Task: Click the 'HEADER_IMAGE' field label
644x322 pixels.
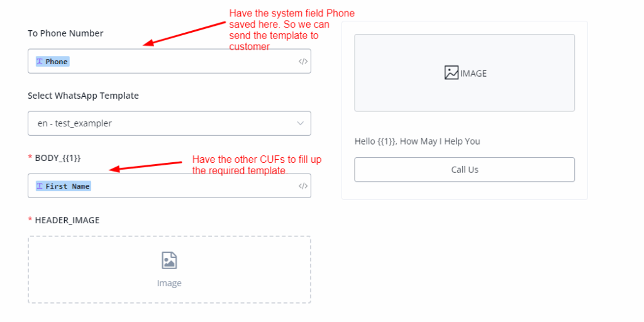Action: (x=67, y=220)
